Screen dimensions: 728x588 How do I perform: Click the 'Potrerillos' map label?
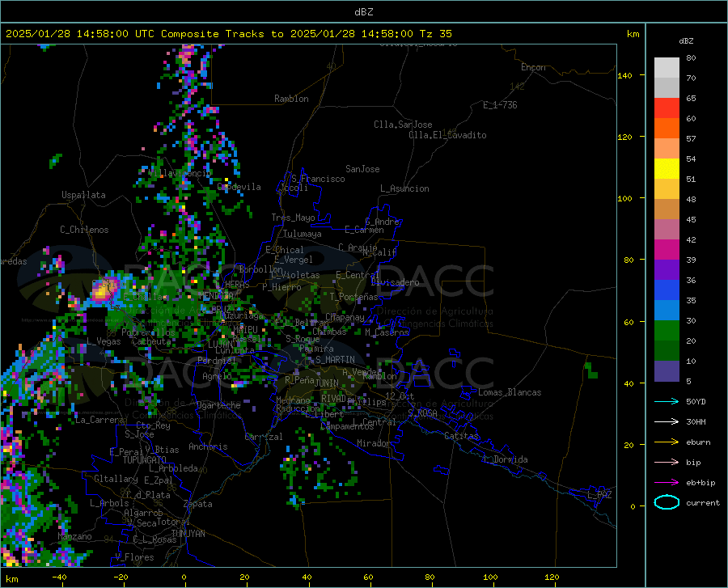148,332
